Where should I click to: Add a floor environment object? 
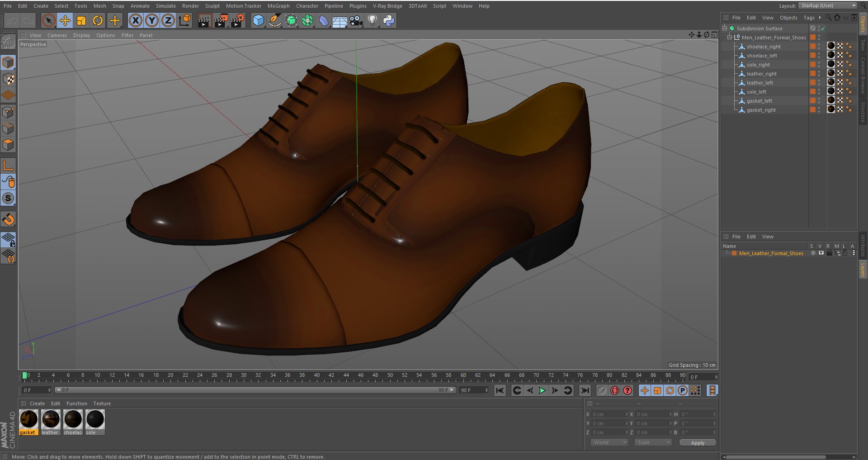click(x=340, y=20)
